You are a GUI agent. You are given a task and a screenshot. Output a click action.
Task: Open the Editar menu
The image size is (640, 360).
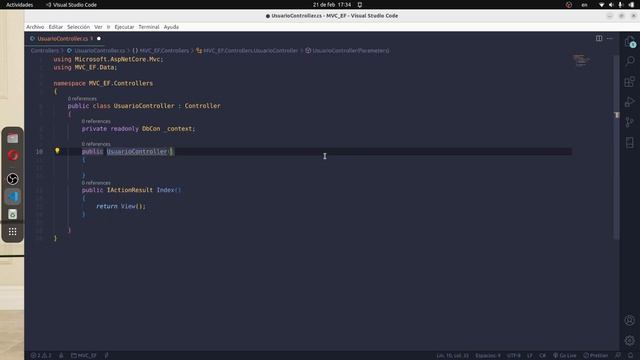coord(56,27)
